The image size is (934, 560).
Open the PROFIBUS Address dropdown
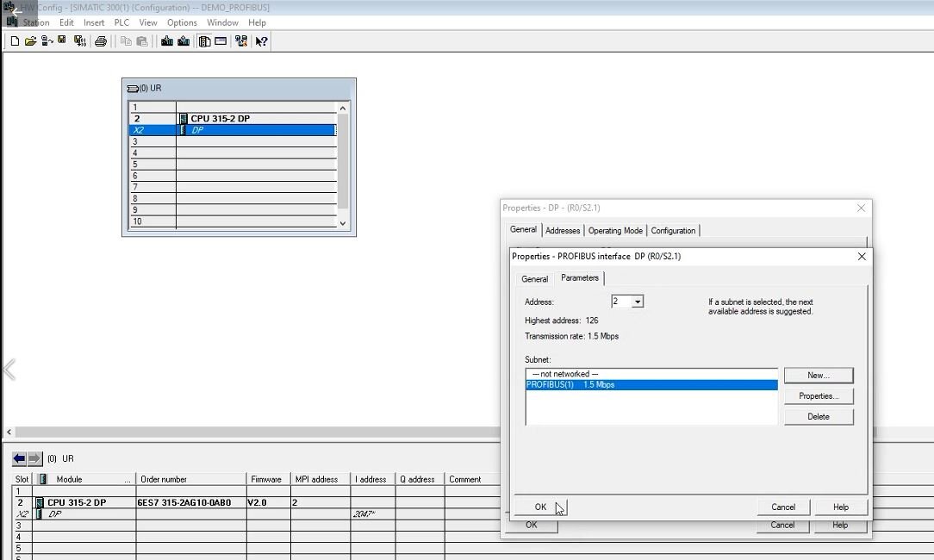(x=638, y=302)
